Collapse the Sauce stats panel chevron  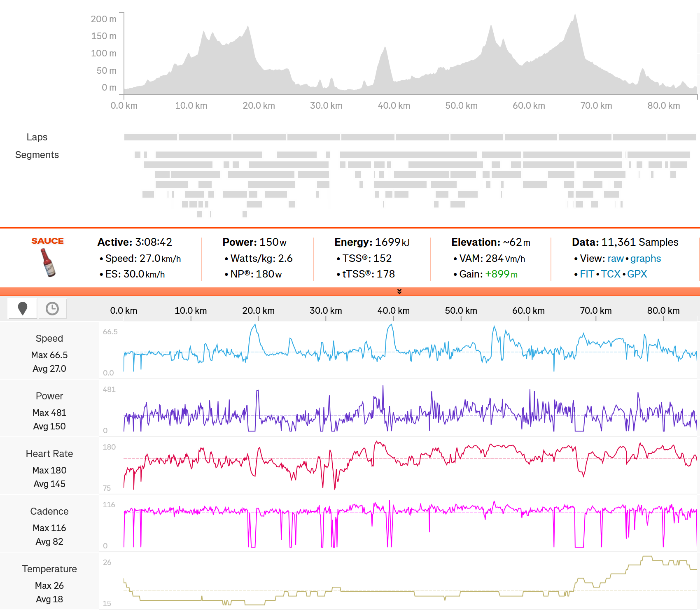[x=399, y=292]
